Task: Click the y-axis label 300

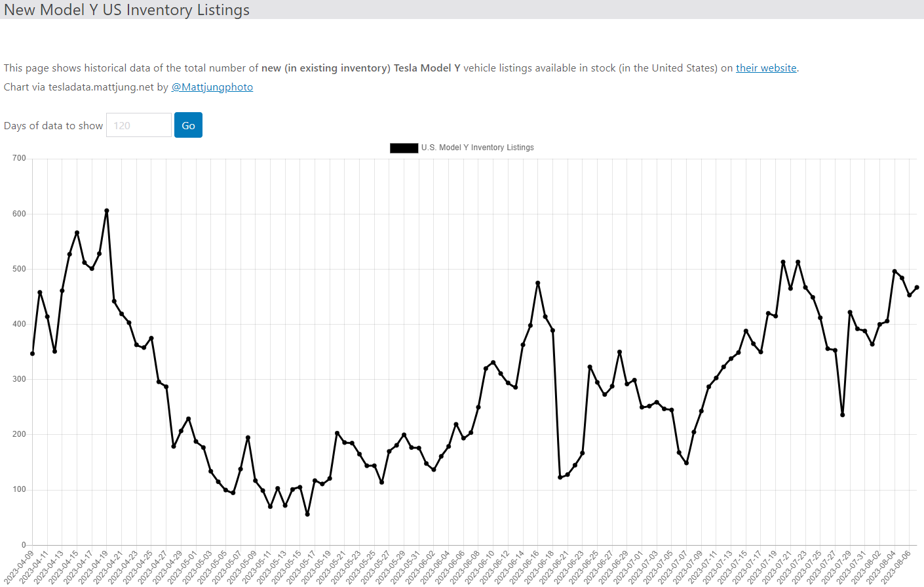Action: (19, 379)
